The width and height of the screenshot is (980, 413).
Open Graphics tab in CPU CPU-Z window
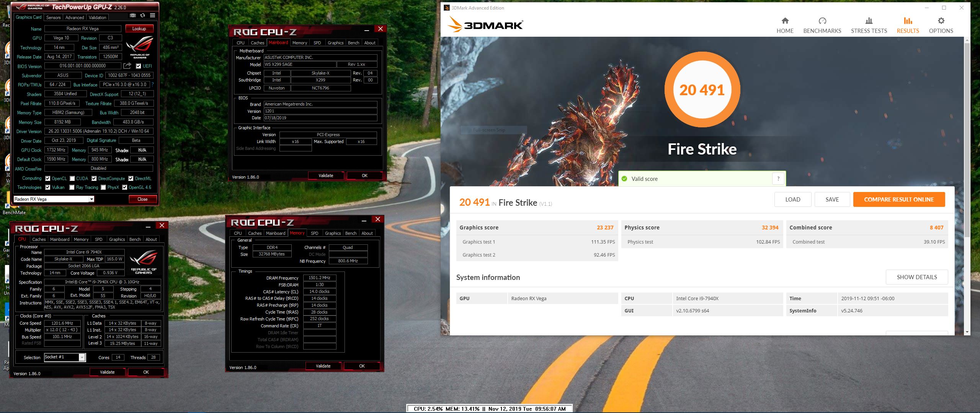coord(117,239)
